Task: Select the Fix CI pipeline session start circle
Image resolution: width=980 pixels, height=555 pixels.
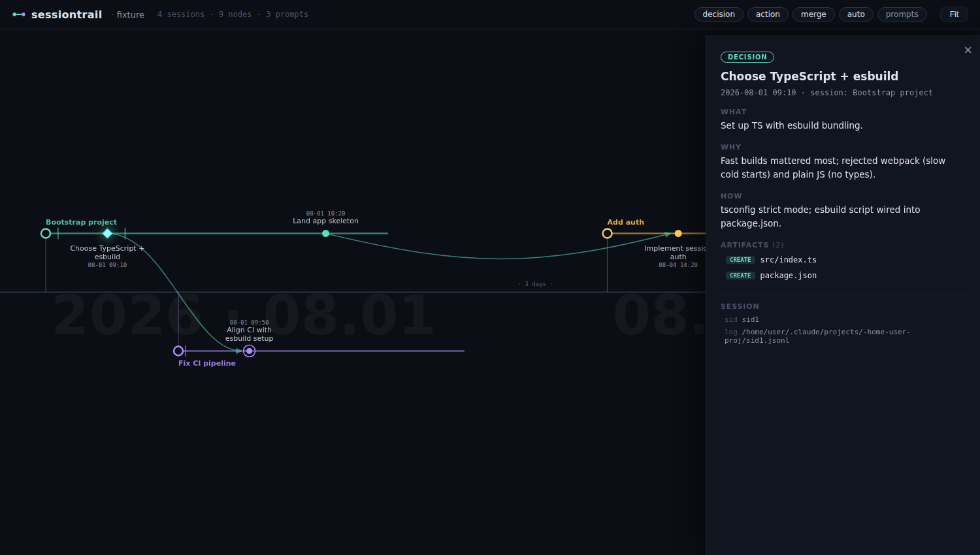Action: pos(178,351)
